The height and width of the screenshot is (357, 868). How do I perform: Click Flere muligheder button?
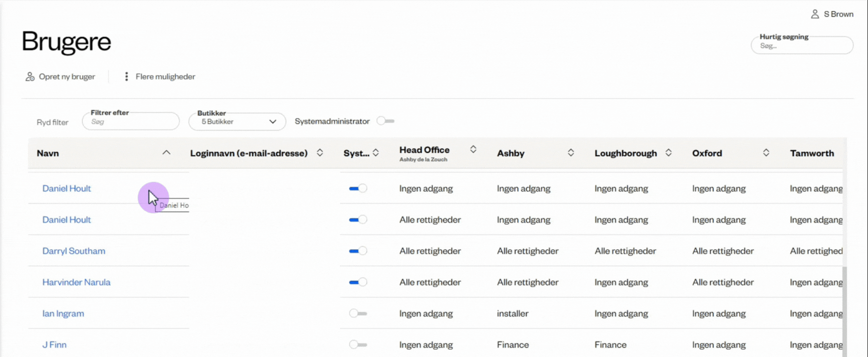point(160,76)
